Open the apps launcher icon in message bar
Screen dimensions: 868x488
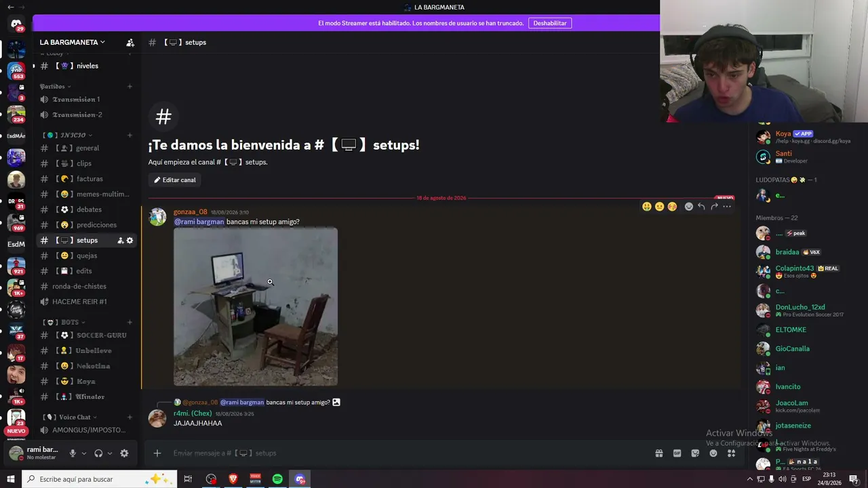point(731,453)
